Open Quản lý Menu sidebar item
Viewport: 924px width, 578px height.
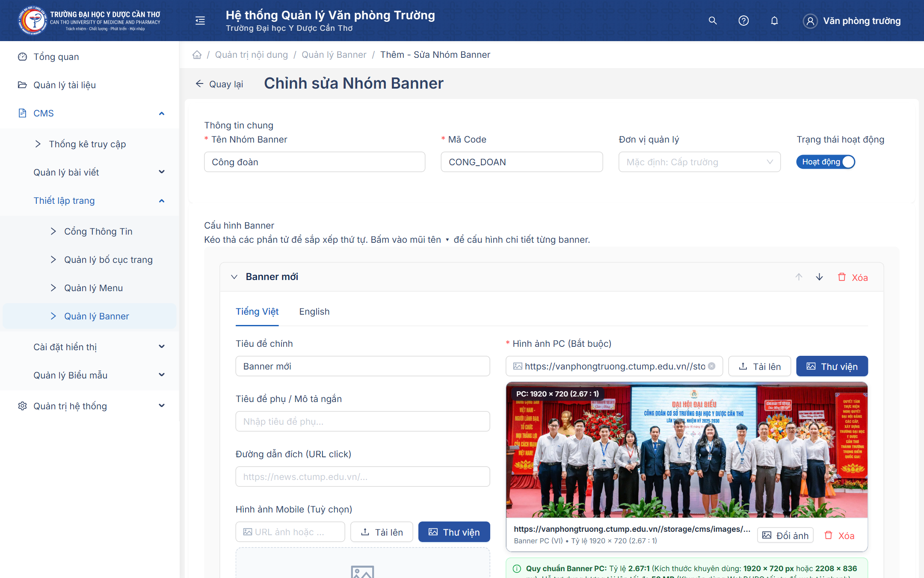click(90, 288)
